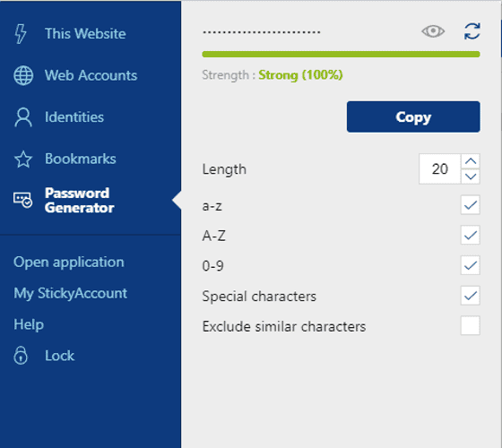Click the hidden password dots field
Image resolution: width=502 pixels, height=448 pixels.
click(261, 32)
